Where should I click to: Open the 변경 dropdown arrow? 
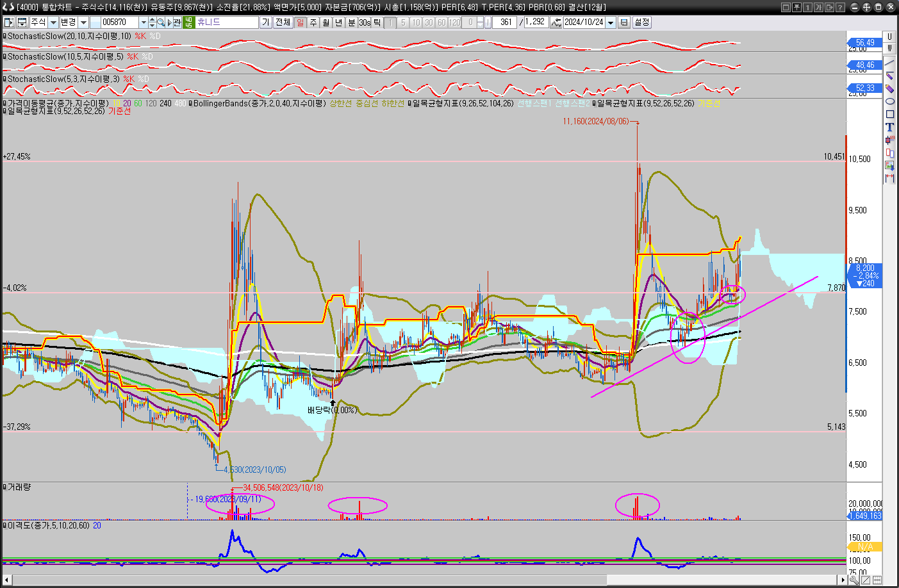(x=83, y=22)
